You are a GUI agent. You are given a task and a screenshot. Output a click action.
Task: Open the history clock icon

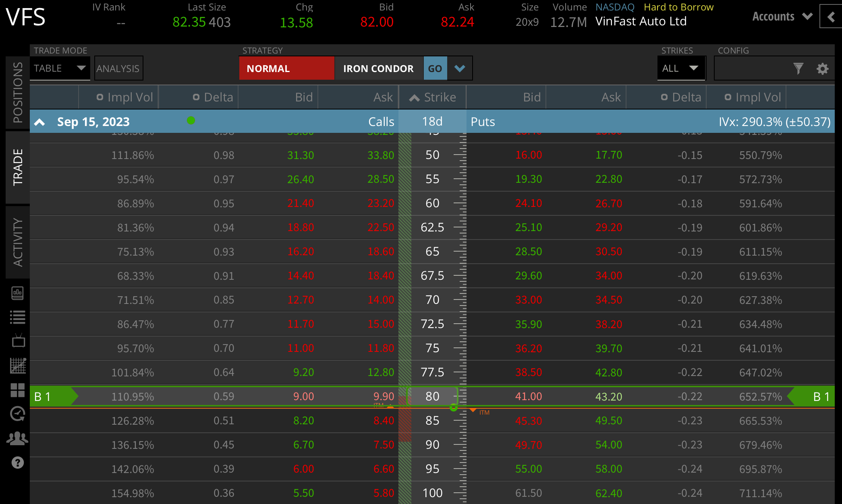[18, 414]
